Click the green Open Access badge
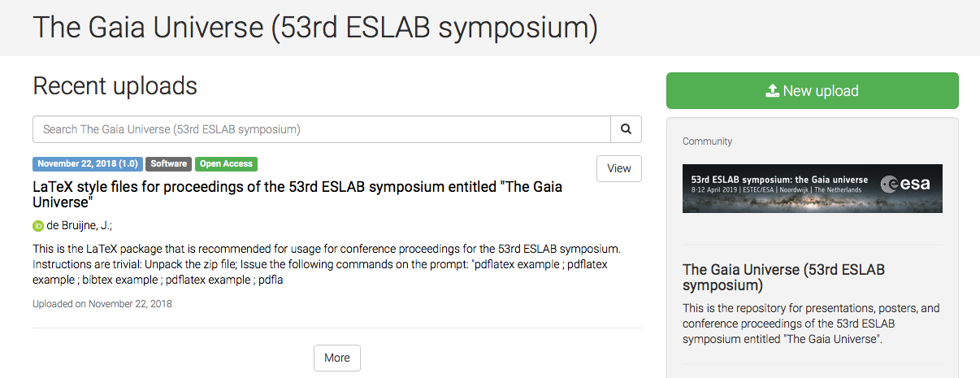This screenshot has height=378, width=980. tap(226, 164)
